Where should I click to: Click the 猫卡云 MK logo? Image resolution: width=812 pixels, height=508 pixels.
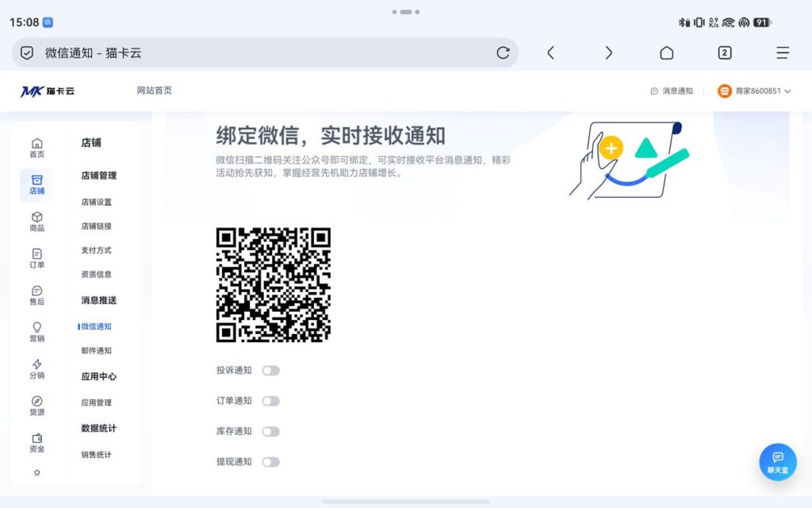[47, 90]
